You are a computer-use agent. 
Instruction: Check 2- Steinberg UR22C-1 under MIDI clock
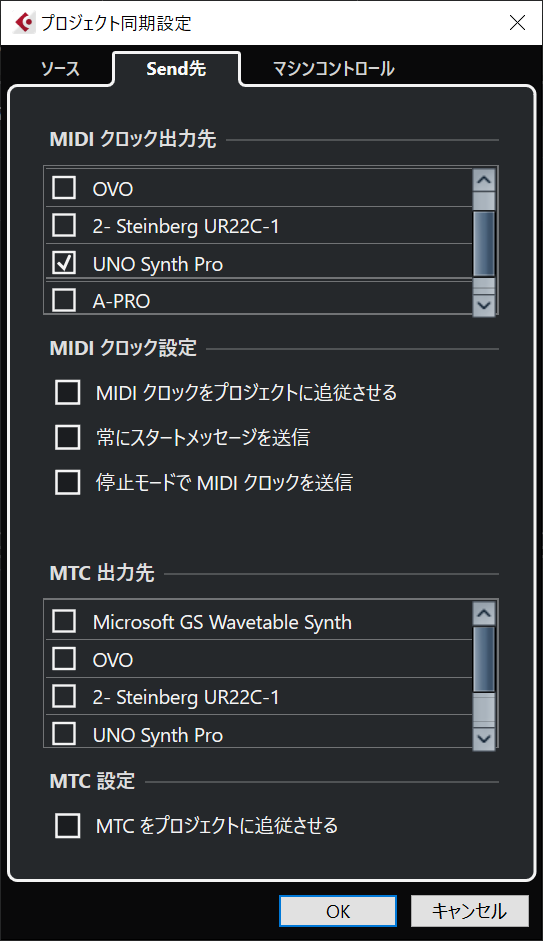64,225
